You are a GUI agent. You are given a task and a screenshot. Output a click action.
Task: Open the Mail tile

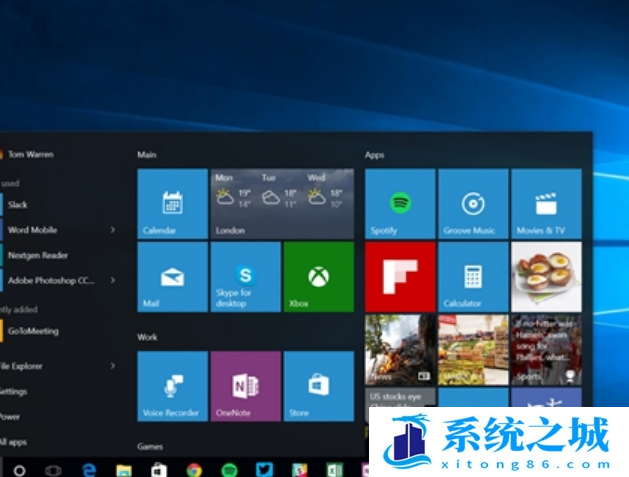[x=172, y=277]
